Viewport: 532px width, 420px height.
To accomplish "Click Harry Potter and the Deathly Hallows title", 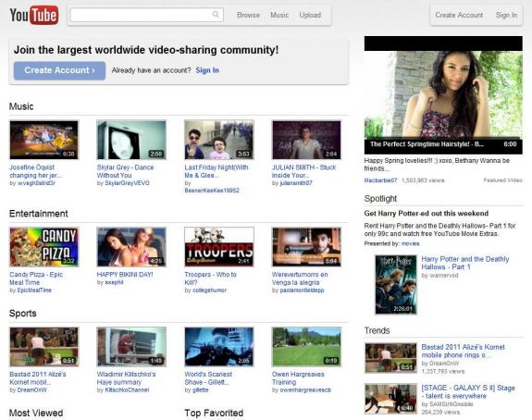I will [x=465, y=263].
